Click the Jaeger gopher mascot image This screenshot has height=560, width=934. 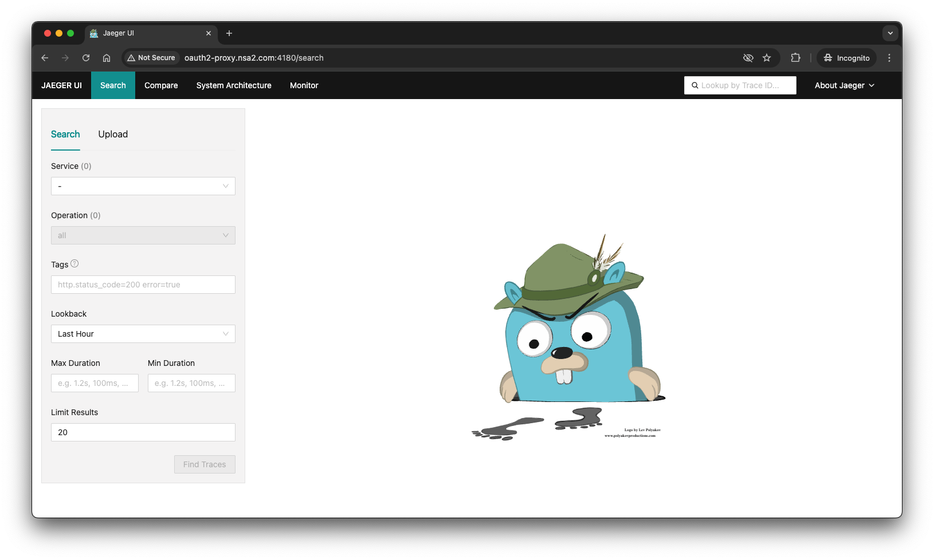click(568, 337)
